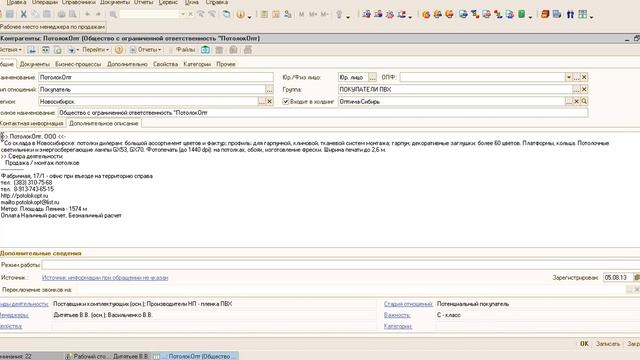Switch to the Свойства tab
640x360 pixels.
[165, 64]
